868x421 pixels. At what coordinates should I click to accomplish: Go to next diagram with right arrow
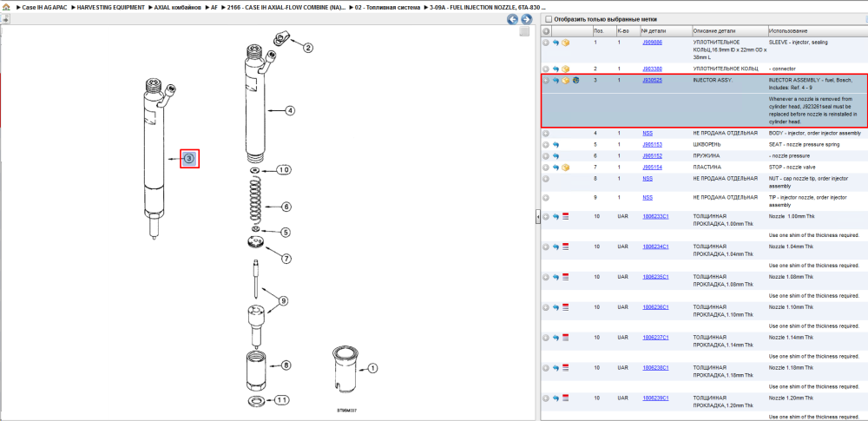pos(527,19)
